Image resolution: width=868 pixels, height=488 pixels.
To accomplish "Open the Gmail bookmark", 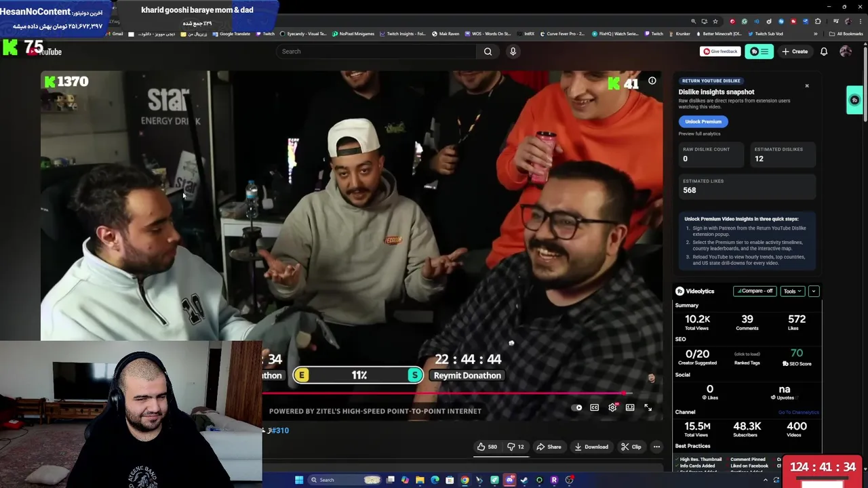I will tap(115, 34).
